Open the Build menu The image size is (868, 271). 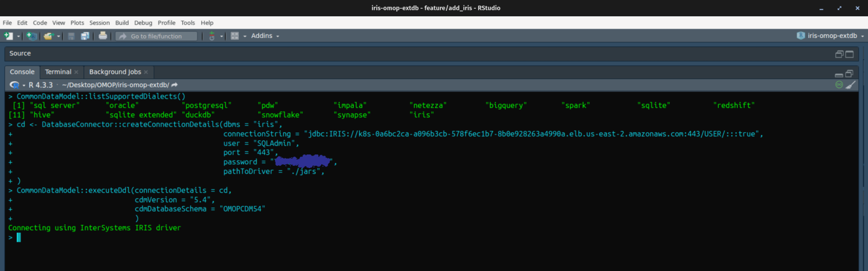[x=122, y=23]
